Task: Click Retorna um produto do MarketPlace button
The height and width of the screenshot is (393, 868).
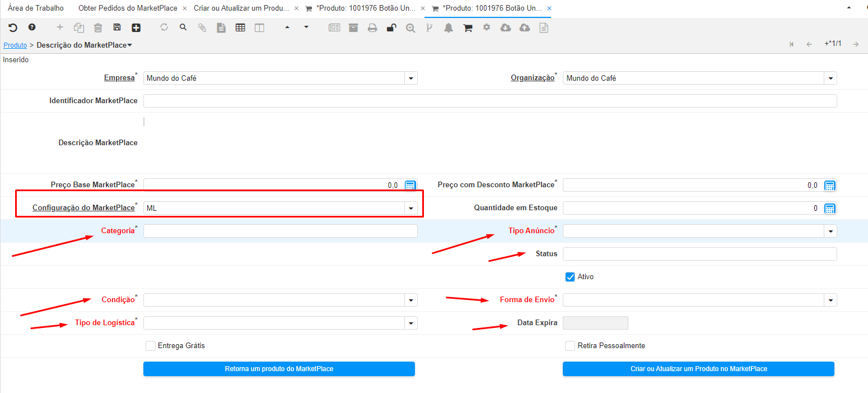Action: pyautogui.click(x=279, y=369)
